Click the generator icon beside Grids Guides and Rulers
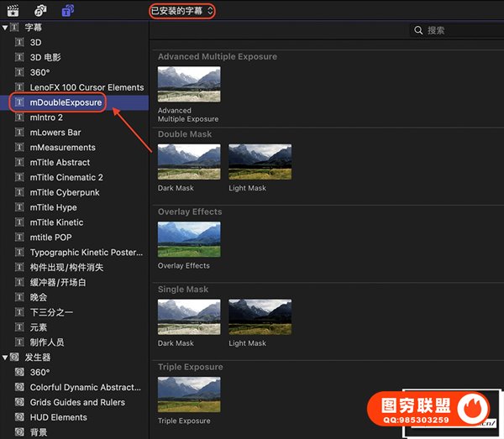Viewport: 504px width, 439px height. tap(19, 402)
